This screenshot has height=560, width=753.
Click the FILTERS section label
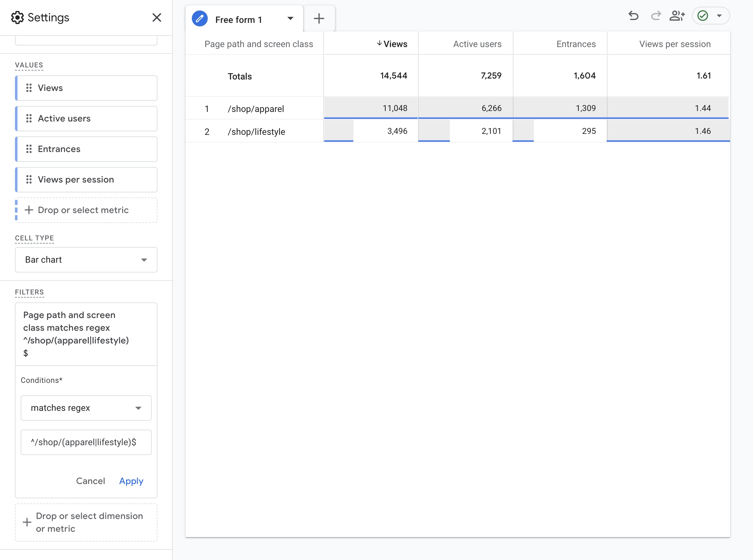click(29, 292)
